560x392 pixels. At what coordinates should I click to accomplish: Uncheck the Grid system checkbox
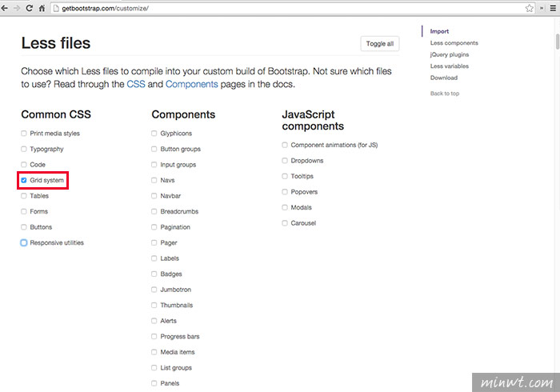coord(23,180)
